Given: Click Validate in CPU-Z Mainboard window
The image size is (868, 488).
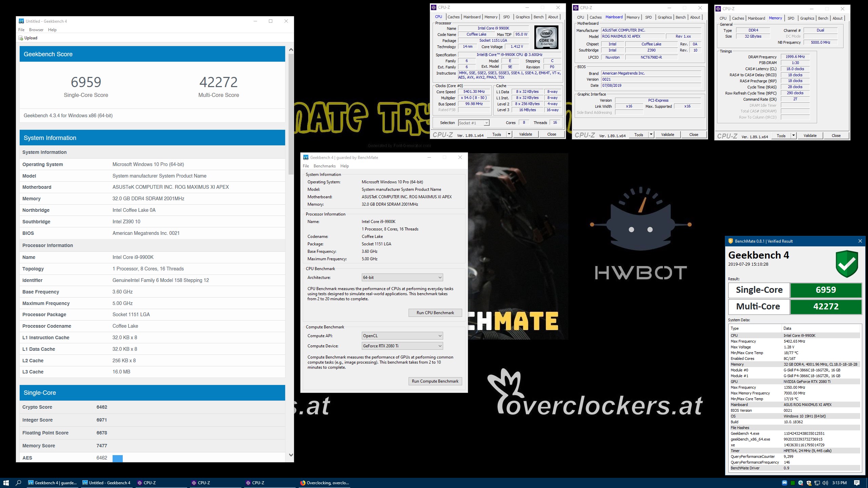Looking at the screenshot, I should point(667,135).
